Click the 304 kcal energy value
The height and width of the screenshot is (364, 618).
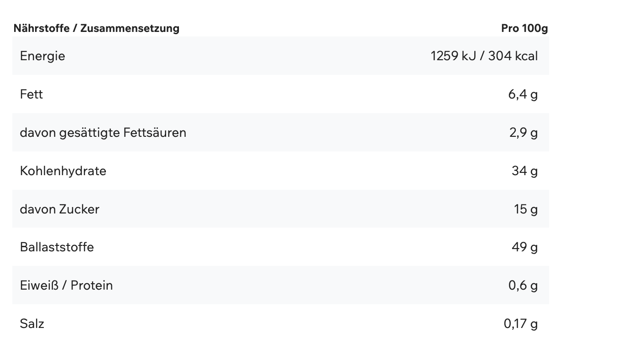pos(513,56)
